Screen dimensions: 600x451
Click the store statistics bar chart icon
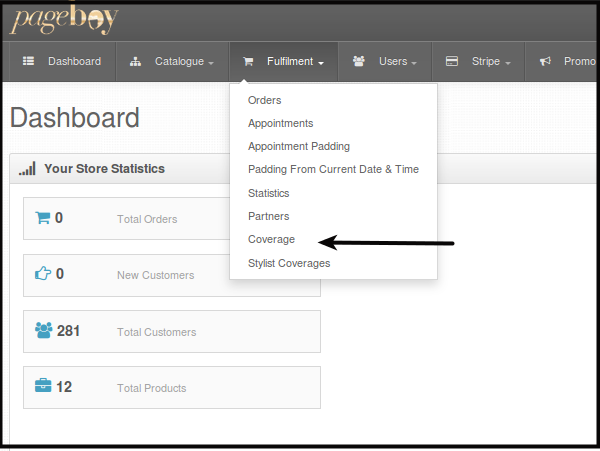(x=27, y=169)
